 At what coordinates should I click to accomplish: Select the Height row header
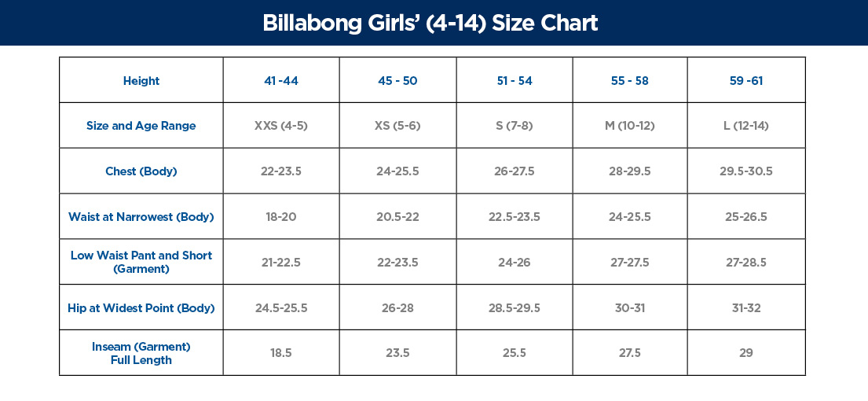141,81
